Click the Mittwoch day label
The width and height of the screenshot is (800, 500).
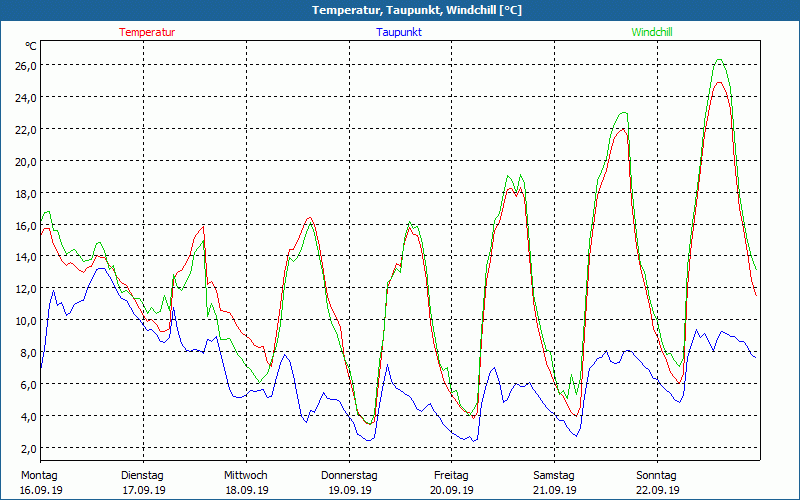point(245,475)
